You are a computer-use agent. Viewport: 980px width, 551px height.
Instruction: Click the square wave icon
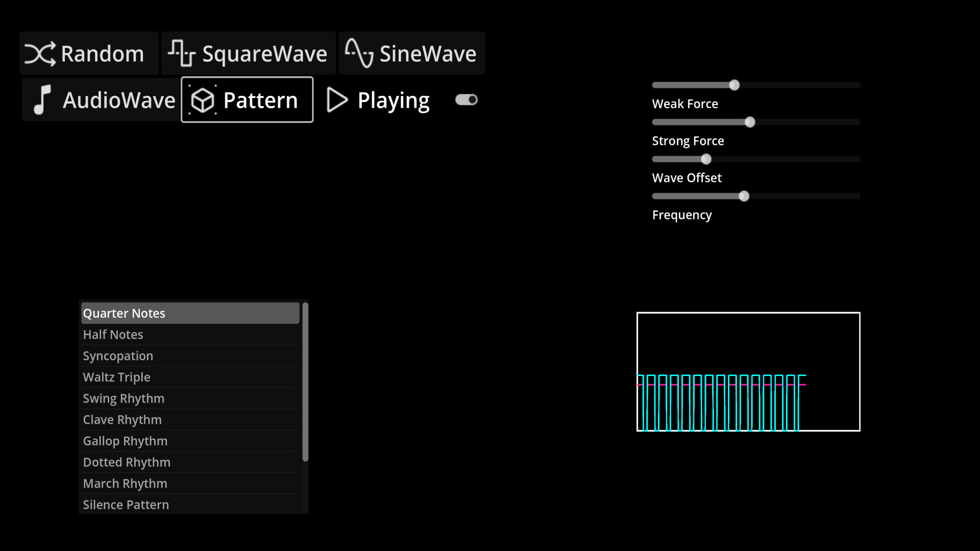point(181,53)
